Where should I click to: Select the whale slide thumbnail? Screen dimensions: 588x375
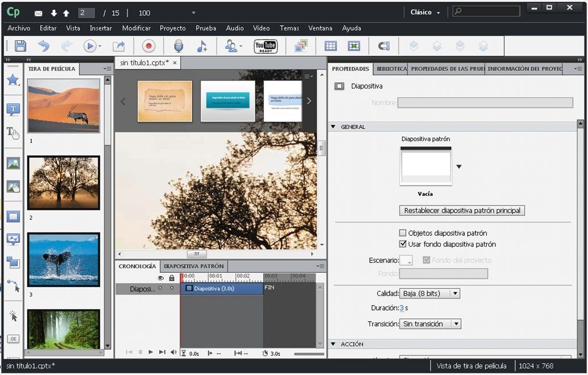point(64,260)
